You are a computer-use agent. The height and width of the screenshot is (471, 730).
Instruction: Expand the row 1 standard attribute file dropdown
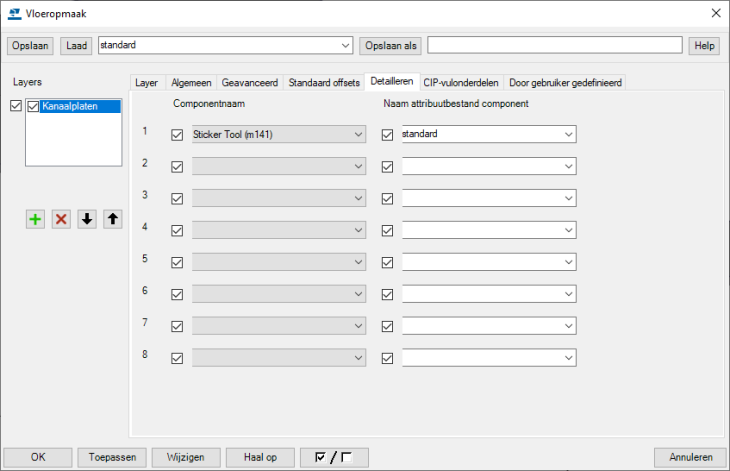569,134
